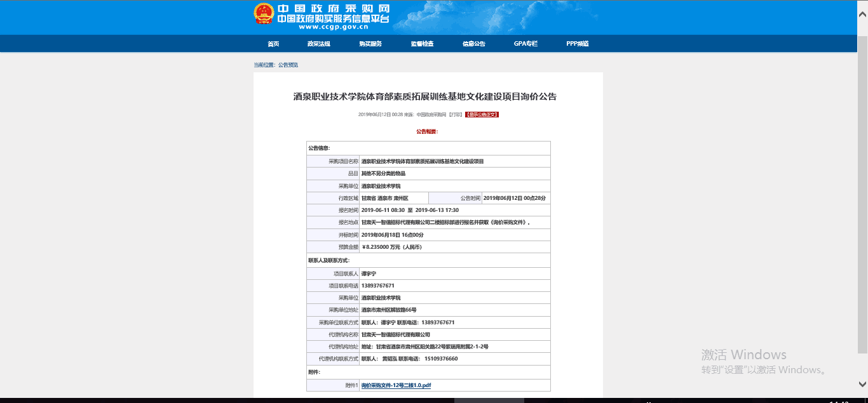868x403 pixels.
Task: Click the national emblem logo icon
Action: point(264,14)
